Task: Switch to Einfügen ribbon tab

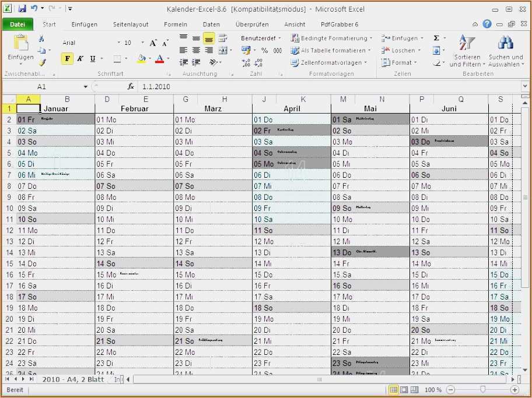Action: coord(84,24)
